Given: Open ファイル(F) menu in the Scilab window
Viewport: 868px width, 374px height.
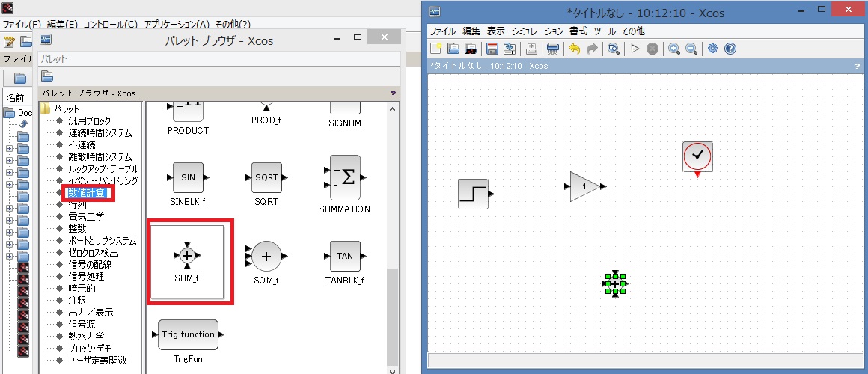Looking at the screenshot, I should [x=22, y=25].
